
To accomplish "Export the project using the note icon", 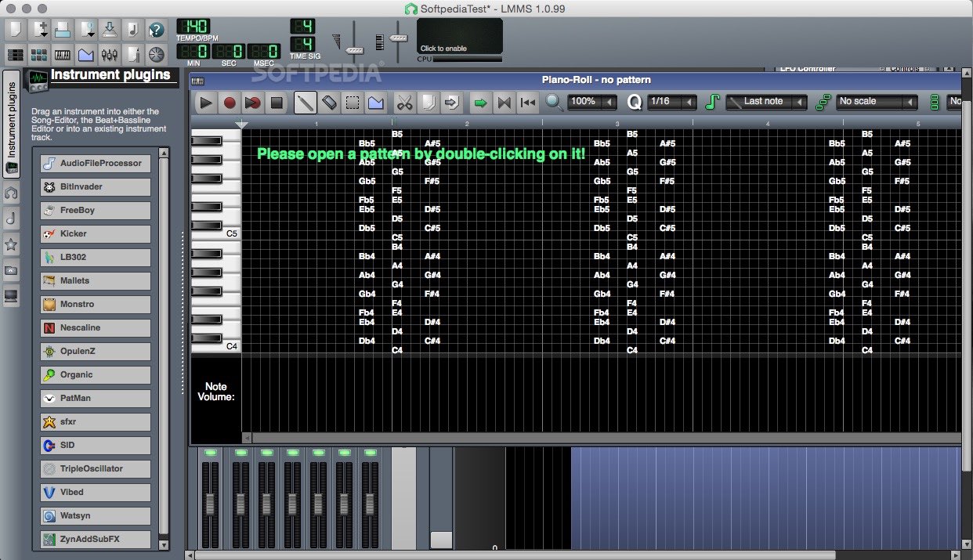I will 133,30.
